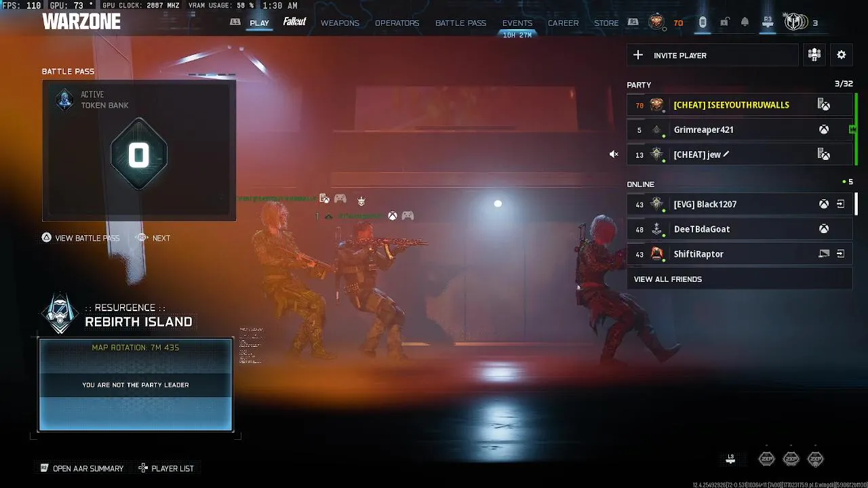Select the Resurgence Rebirth Island mode tile
868x488 pixels.
coord(136,384)
